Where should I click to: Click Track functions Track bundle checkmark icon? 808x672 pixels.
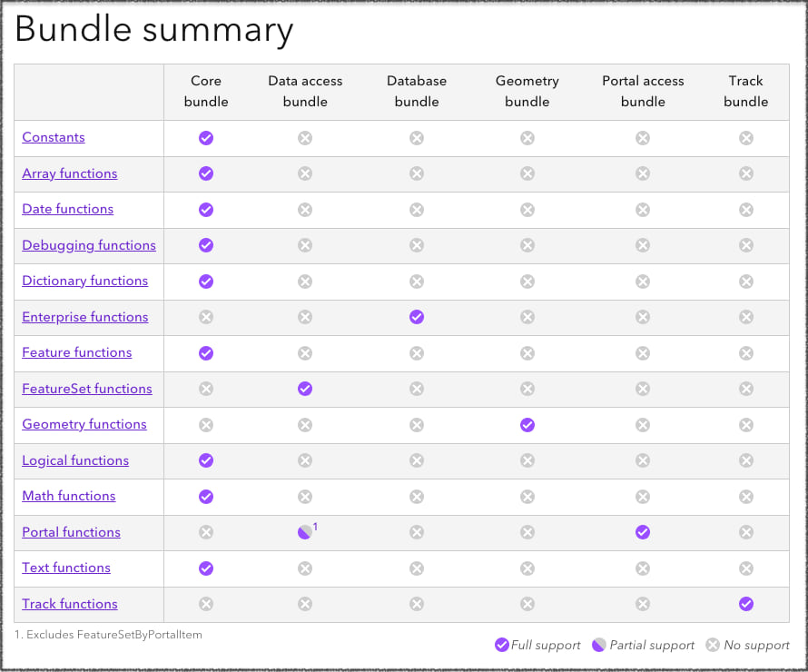click(x=746, y=604)
